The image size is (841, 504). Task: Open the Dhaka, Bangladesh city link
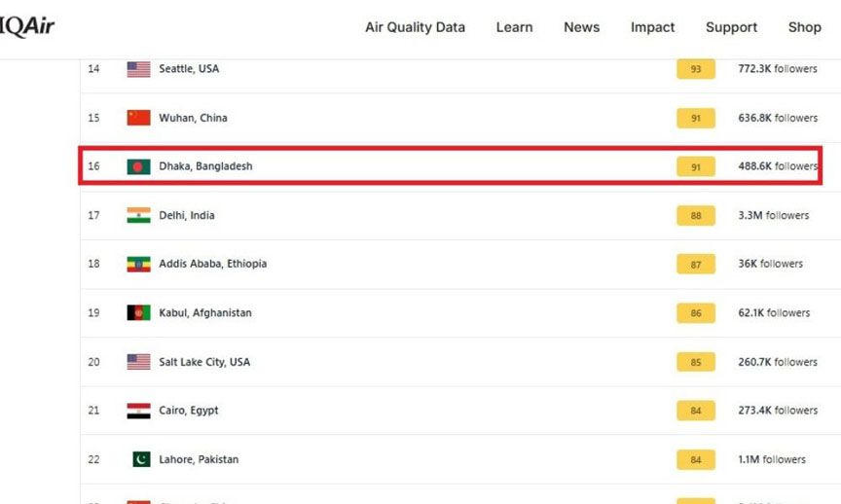(205, 166)
